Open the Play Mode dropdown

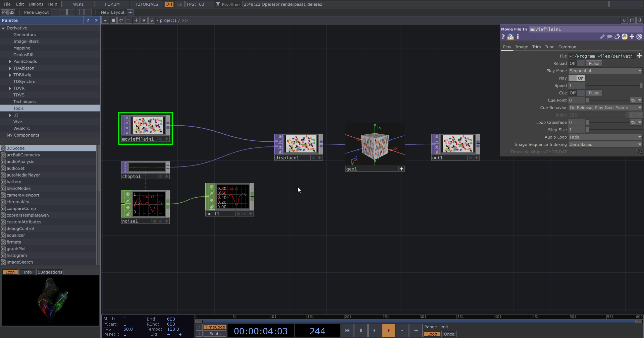(x=605, y=71)
